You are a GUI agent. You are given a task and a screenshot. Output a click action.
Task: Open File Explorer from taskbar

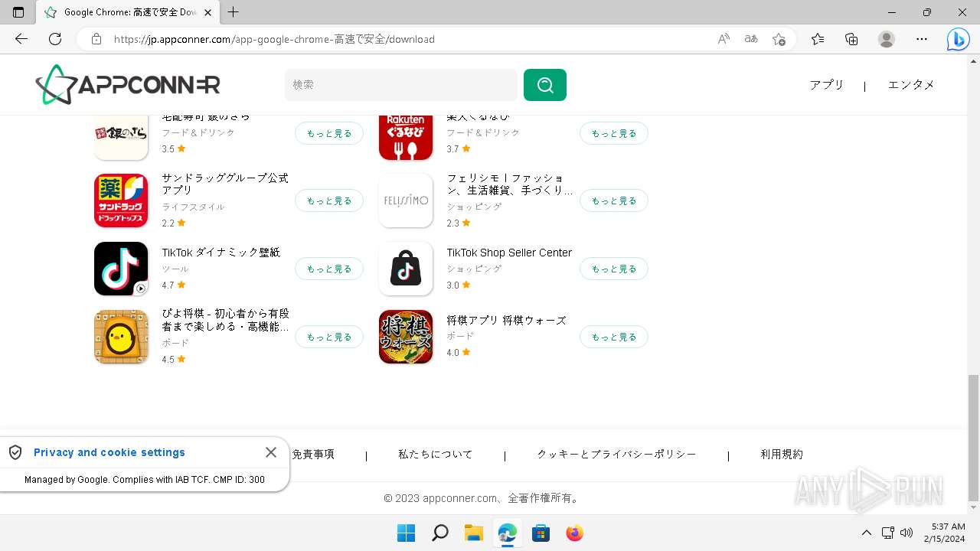(474, 533)
